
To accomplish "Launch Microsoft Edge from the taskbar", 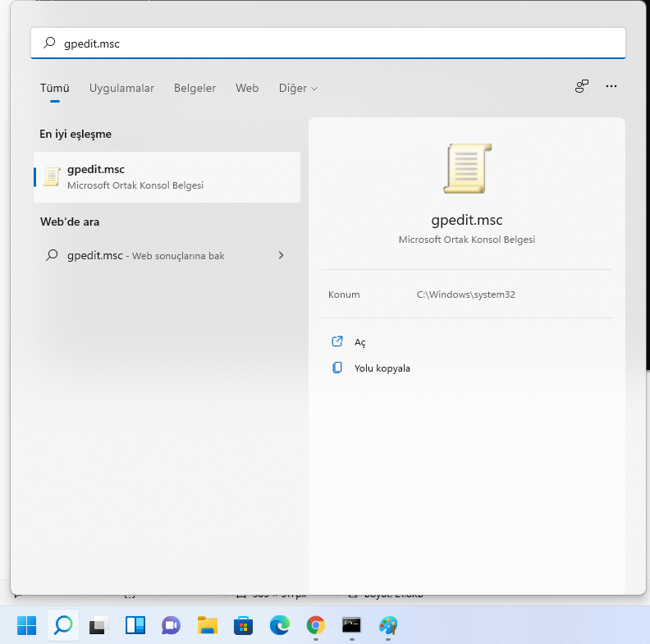I will coord(279,625).
